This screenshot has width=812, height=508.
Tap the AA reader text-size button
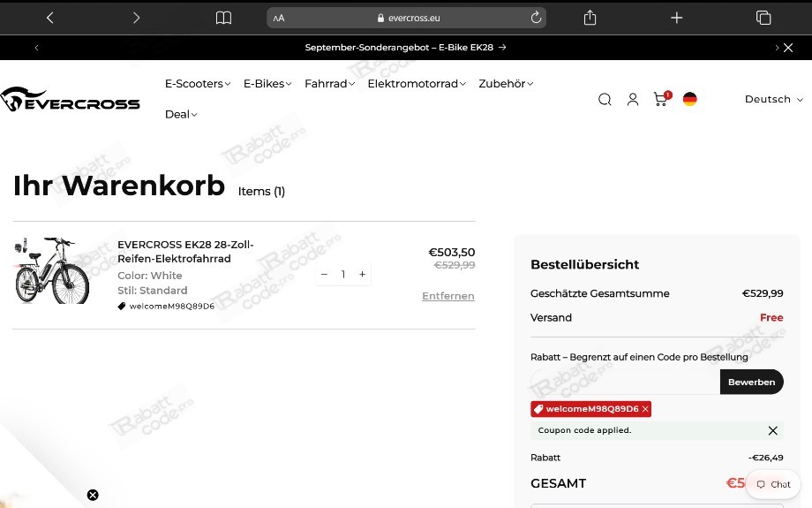[x=279, y=19]
